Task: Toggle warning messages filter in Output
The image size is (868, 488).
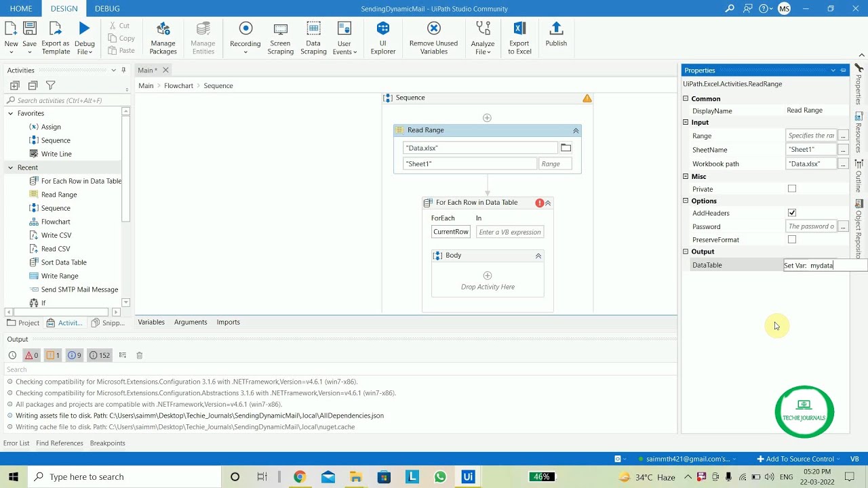Action: [52, 355]
